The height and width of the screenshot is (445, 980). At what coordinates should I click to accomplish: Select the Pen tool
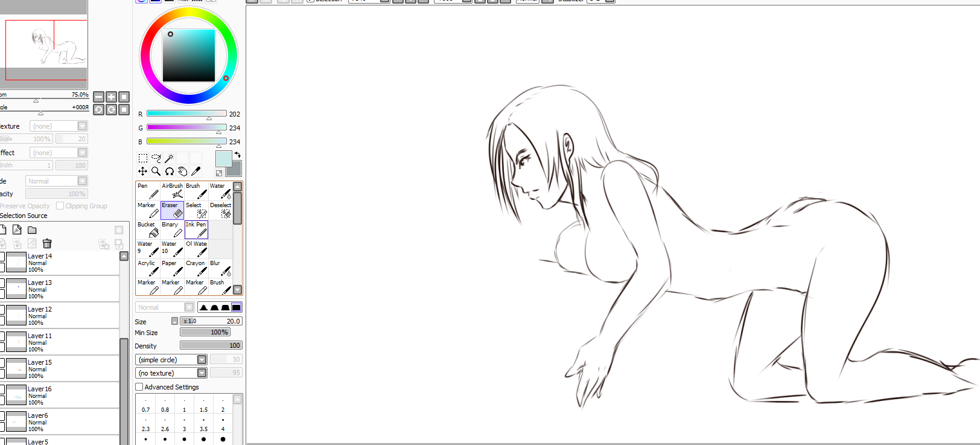tap(148, 191)
